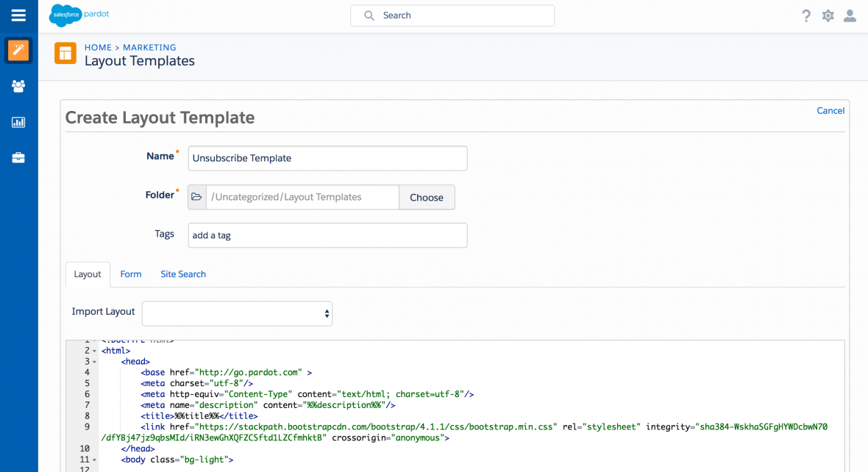Click the Layout Templates orange page icon
The image size is (868, 472).
coord(65,54)
